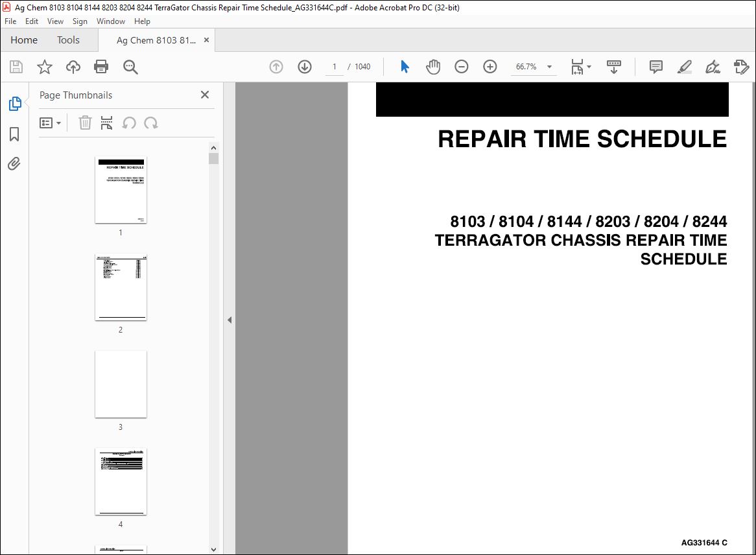Save the file with the floppy disk icon

click(16, 67)
